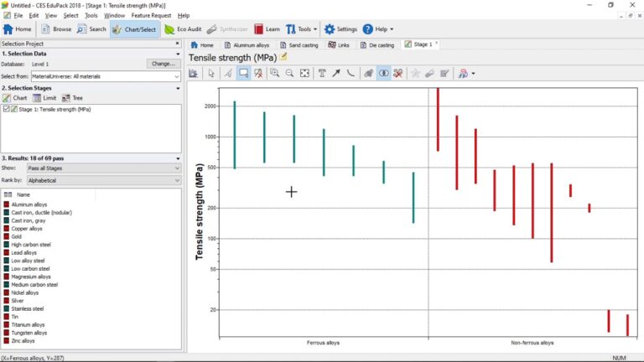This screenshot has height=362, width=644.
Task: Click the hide failed records icon
Action: [398, 74]
